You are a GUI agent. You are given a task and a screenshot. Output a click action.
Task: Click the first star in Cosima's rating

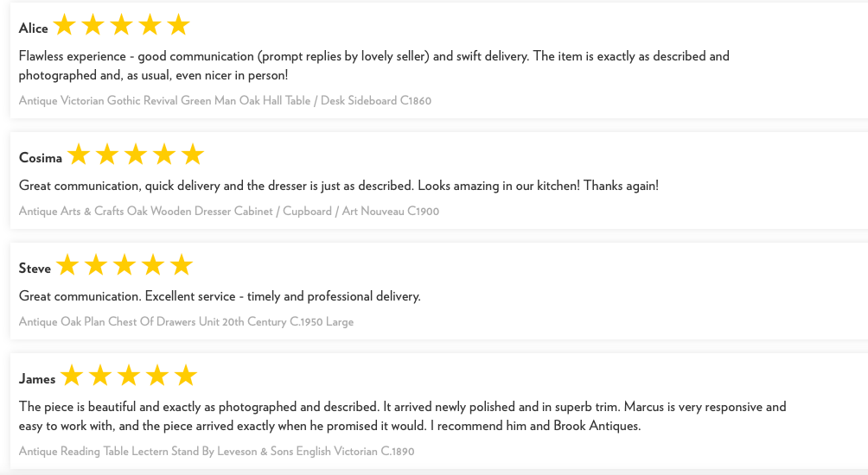(79, 155)
